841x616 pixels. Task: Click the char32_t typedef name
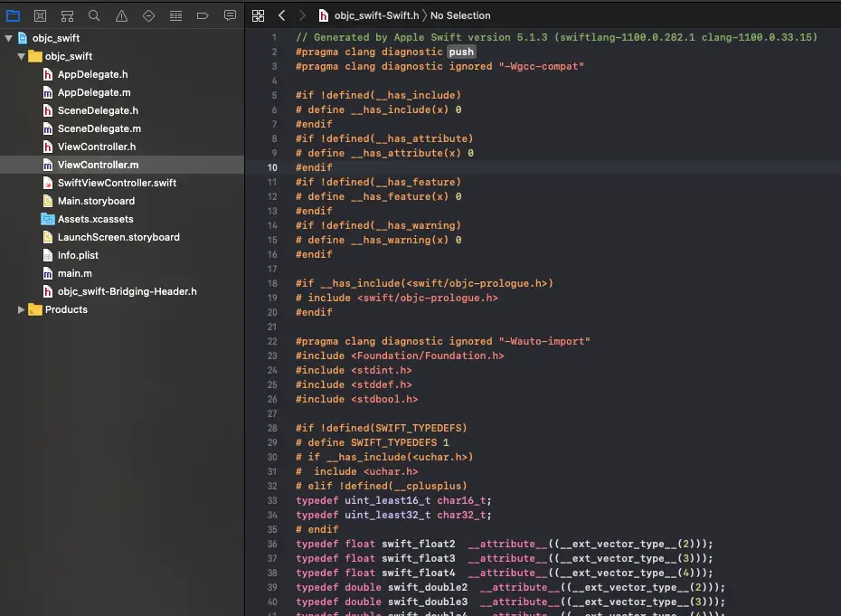[x=461, y=515]
